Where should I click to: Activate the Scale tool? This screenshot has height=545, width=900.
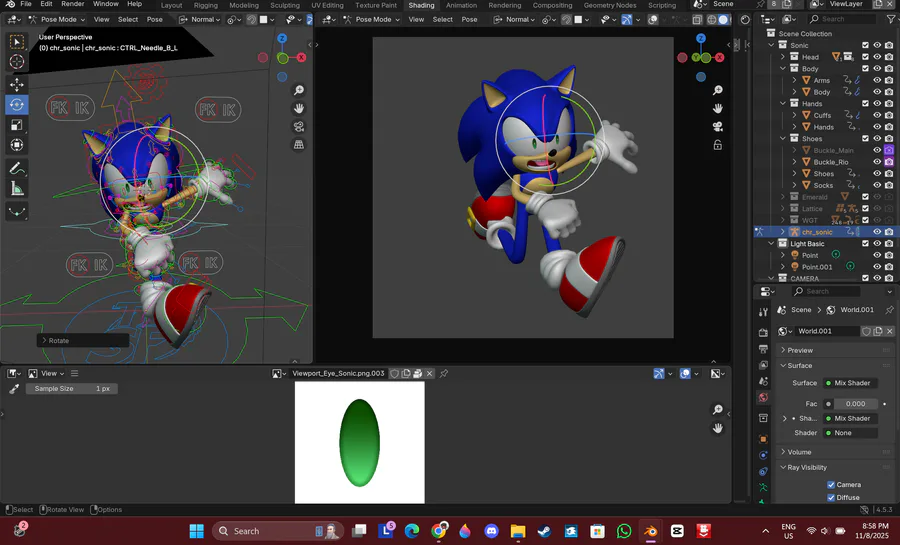[x=17, y=125]
